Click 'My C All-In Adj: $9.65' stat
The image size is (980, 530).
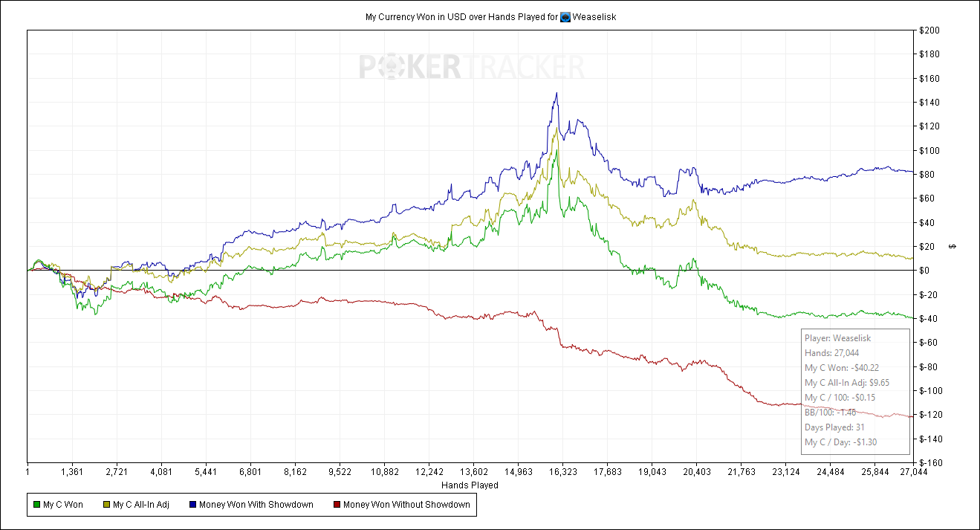point(847,383)
